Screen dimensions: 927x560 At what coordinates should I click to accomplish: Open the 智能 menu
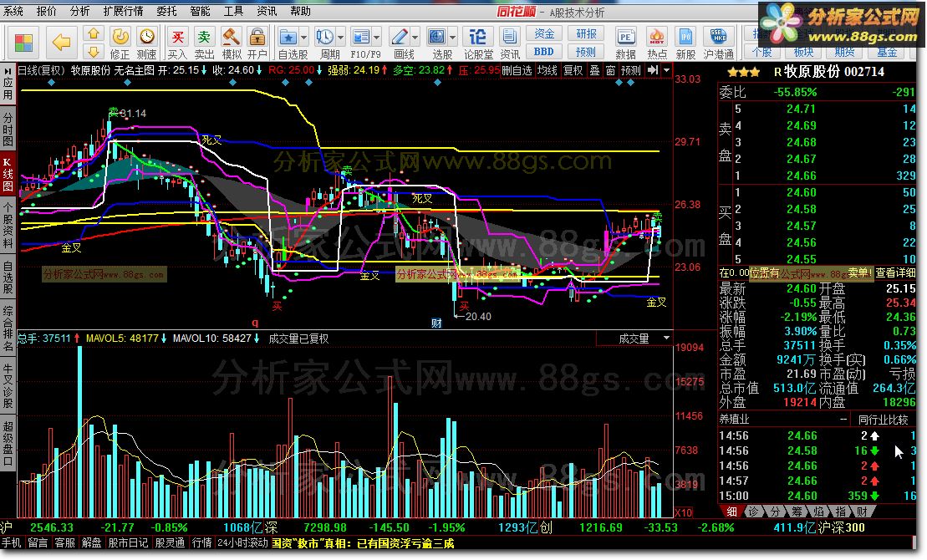[x=201, y=11]
